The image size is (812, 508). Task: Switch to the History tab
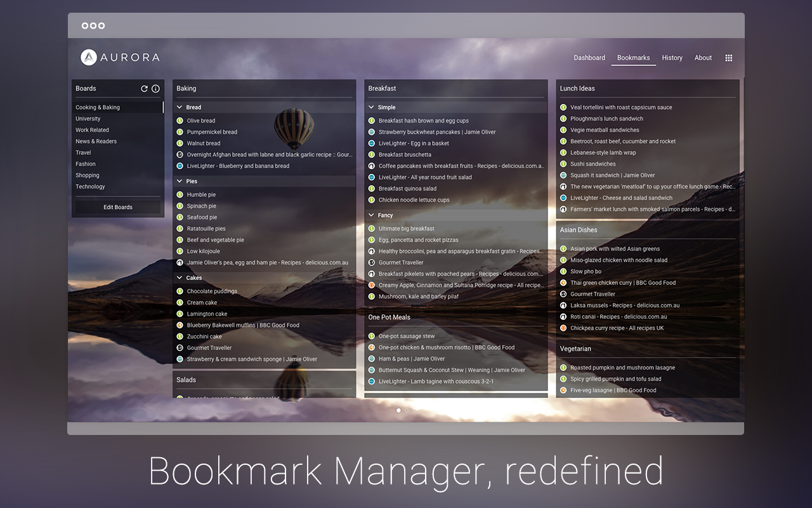click(x=672, y=58)
